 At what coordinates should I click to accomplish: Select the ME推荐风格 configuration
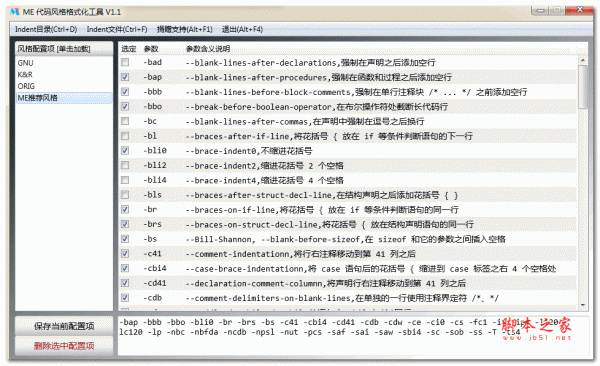click(x=64, y=98)
